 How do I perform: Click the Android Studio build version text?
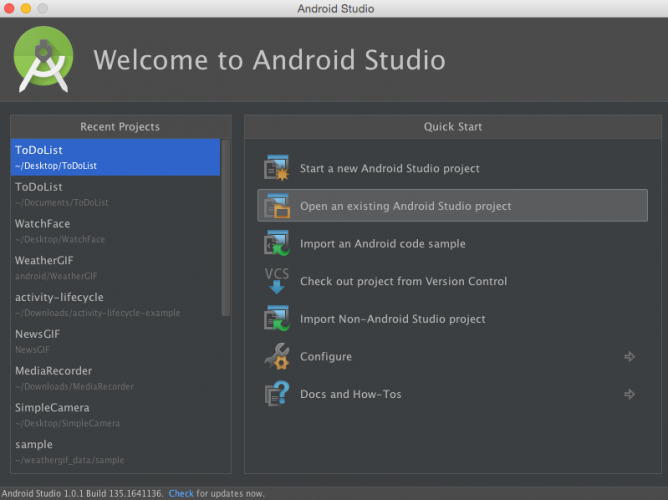point(82,494)
